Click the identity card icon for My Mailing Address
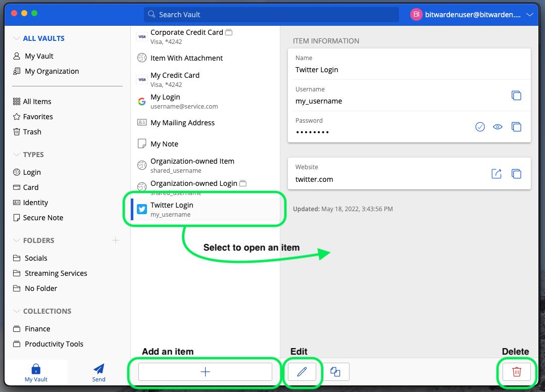The height and width of the screenshot is (392, 545). tap(142, 122)
